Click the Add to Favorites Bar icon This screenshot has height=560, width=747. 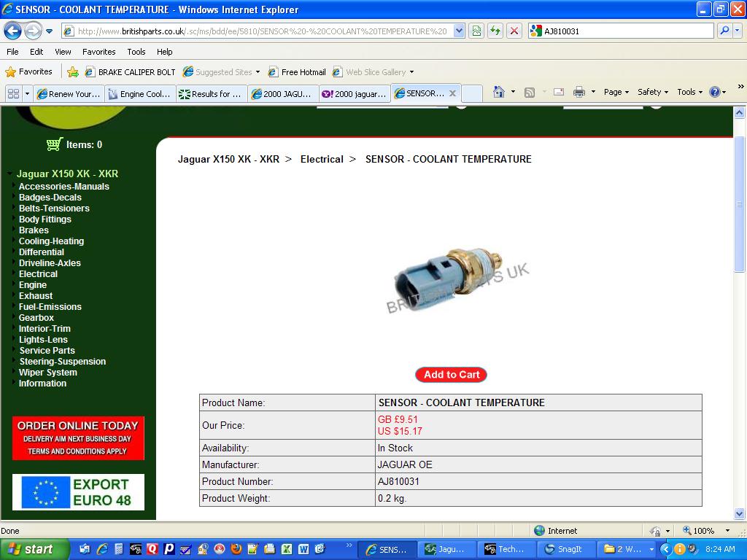tap(73, 72)
